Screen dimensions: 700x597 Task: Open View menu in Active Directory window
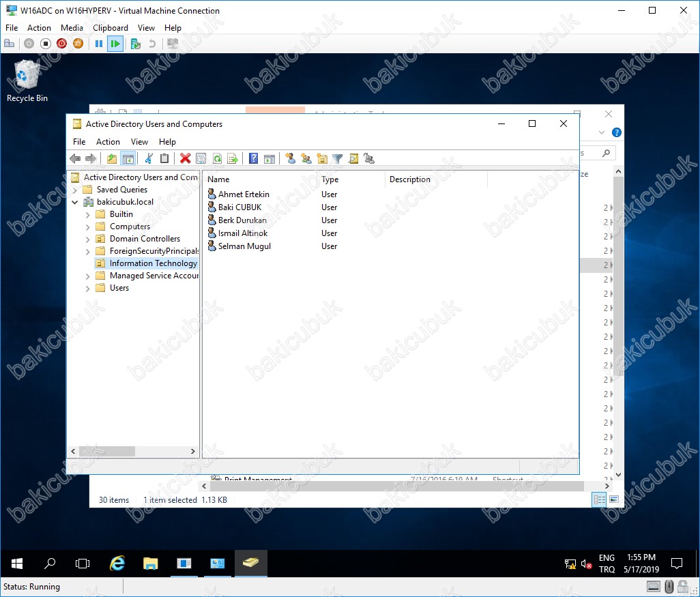point(139,141)
